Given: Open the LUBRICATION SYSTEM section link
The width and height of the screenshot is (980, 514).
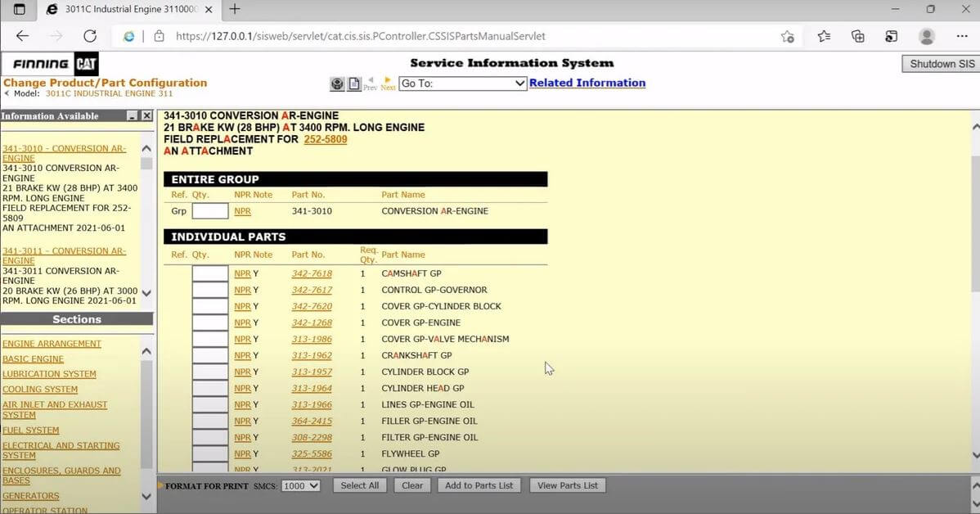Looking at the screenshot, I should click(x=49, y=374).
